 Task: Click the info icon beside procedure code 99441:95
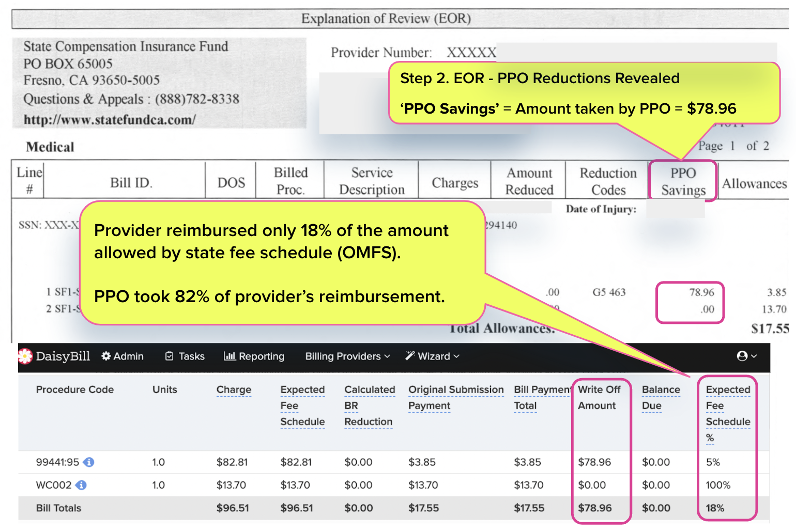[x=88, y=463]
